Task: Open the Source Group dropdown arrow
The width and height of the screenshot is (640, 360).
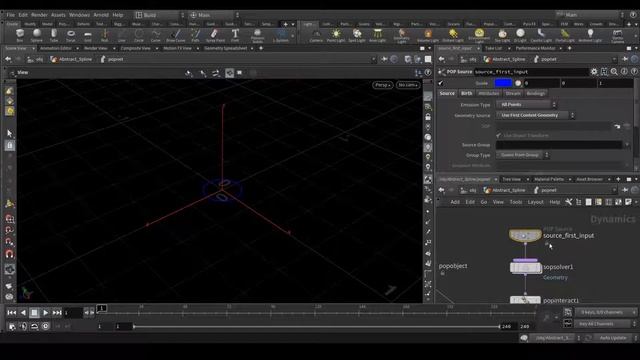Action: (x=628, y=145)
